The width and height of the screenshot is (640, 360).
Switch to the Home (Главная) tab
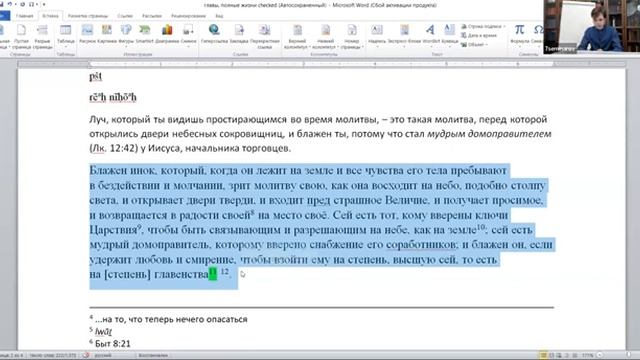tap(24, 16)
